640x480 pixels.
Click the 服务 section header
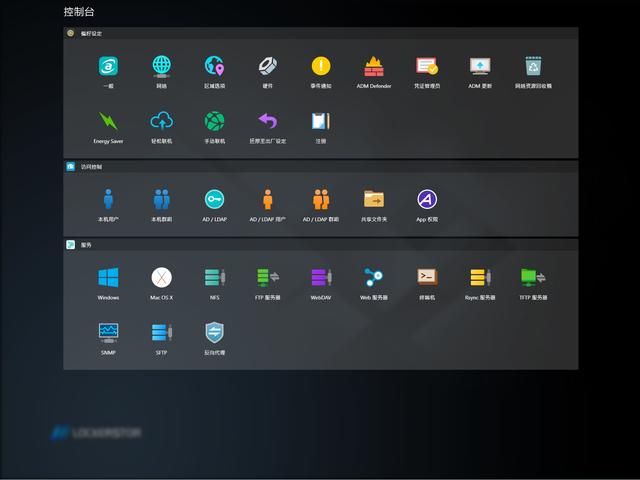pos(87,244)
